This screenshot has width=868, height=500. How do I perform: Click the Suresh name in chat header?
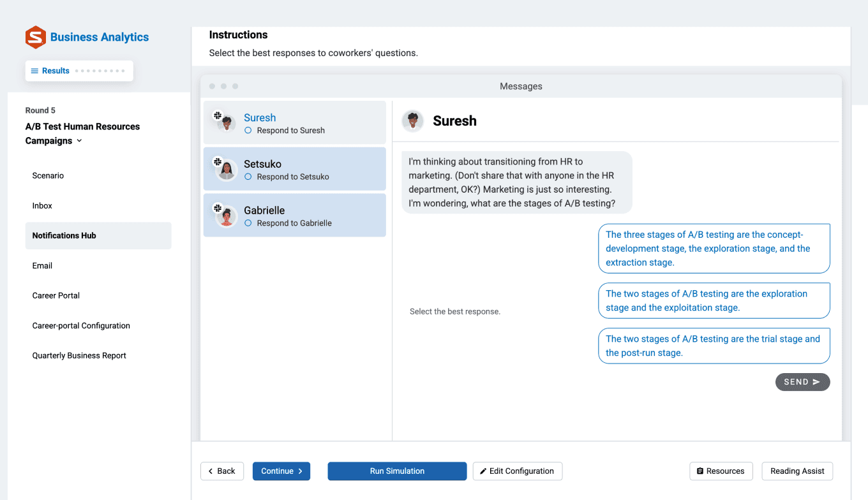[454, 121]
